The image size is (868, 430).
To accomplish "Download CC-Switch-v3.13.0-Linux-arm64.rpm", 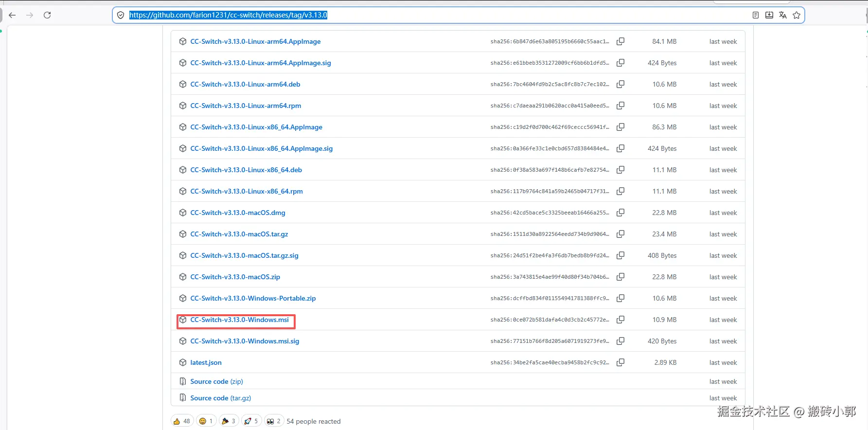I will point(246,106).
